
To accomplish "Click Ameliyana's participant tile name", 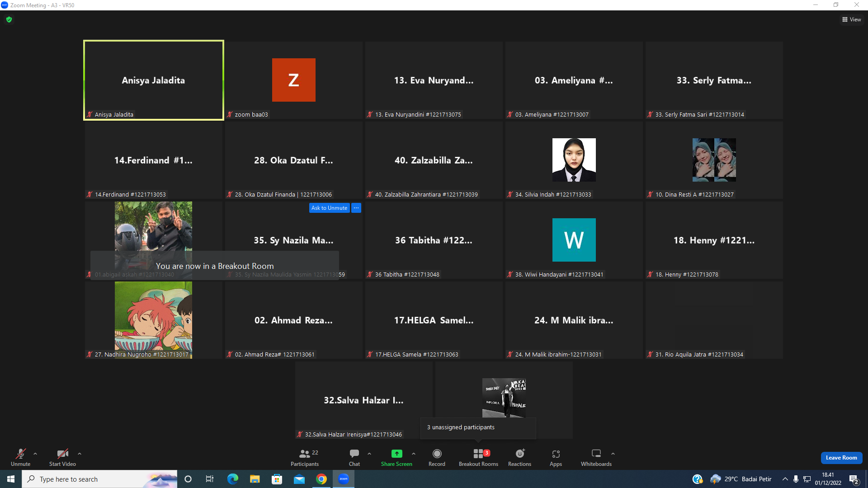I will 574,80.
